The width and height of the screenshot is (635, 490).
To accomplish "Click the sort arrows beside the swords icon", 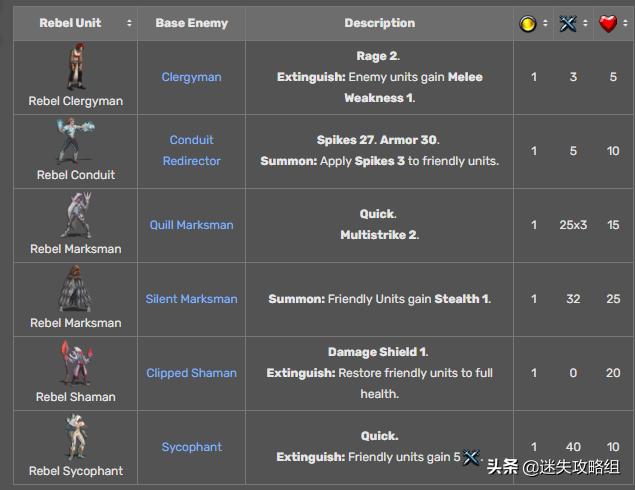I will click(x=585, y=23).
